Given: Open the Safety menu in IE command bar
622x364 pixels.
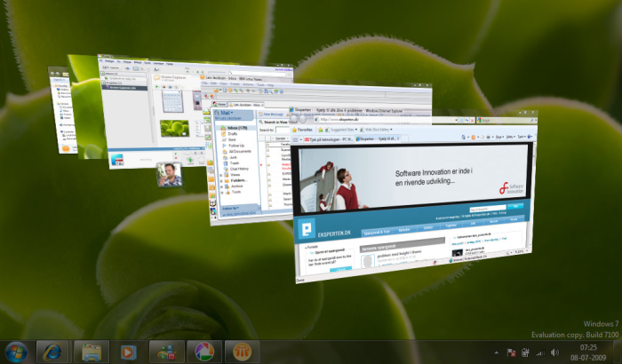Looking at the screenshot, I should [x=511, y=137].
